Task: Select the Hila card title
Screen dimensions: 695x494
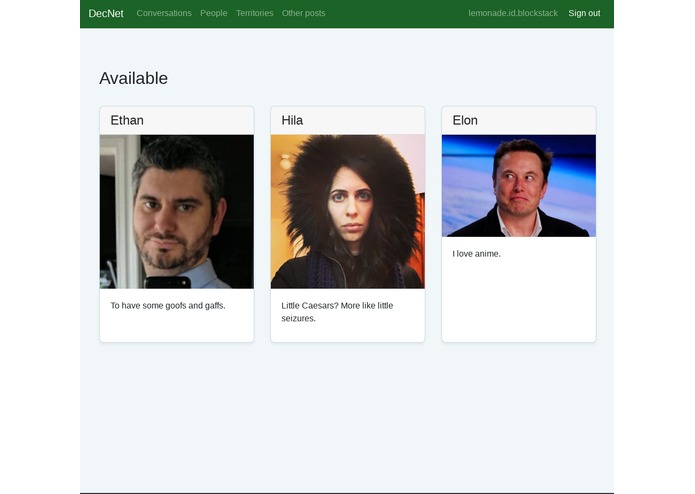Action: click(x=292, y=121)
